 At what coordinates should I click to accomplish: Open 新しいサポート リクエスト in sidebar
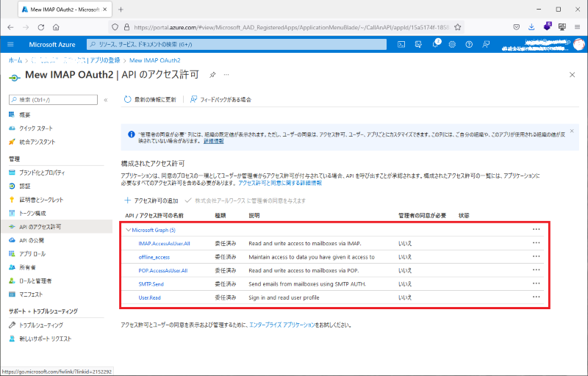point(45,339)
